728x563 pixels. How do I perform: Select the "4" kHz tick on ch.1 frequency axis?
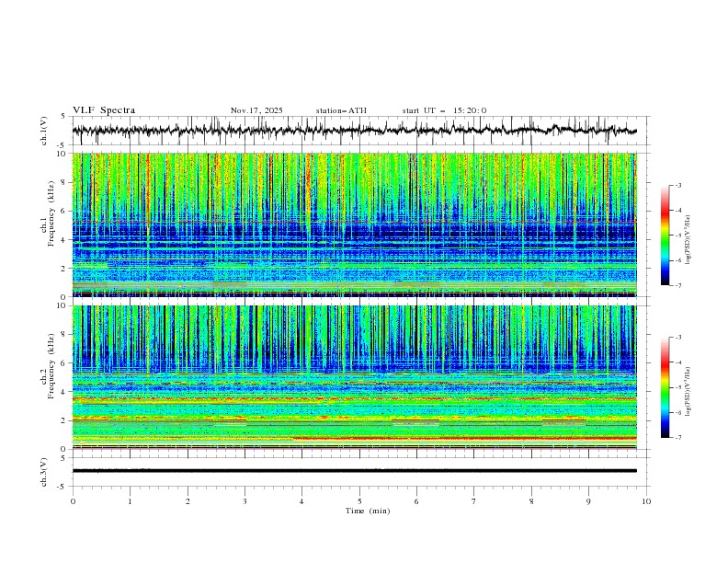click(64, 240)
